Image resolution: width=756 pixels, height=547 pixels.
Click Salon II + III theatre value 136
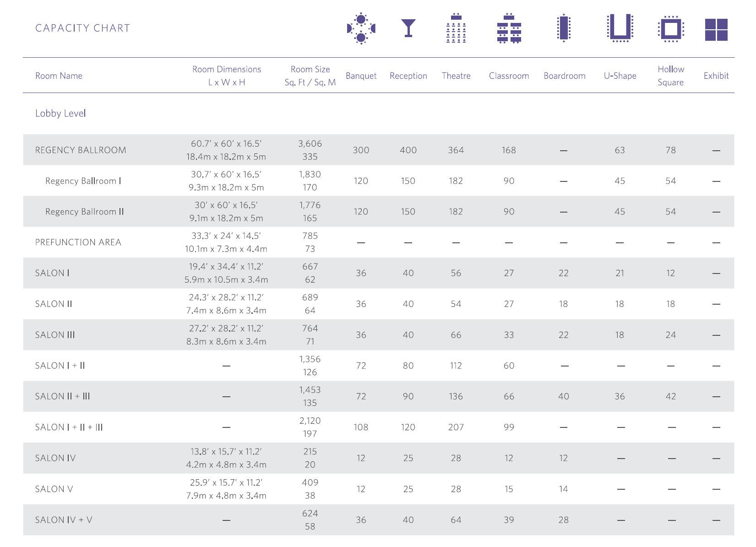click(x=456, y=396)
